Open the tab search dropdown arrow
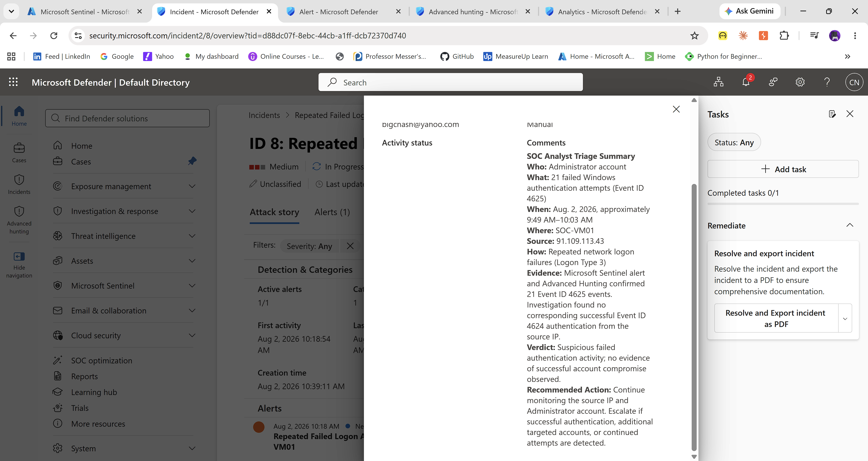The image size is (868, 461). [11, 12]
